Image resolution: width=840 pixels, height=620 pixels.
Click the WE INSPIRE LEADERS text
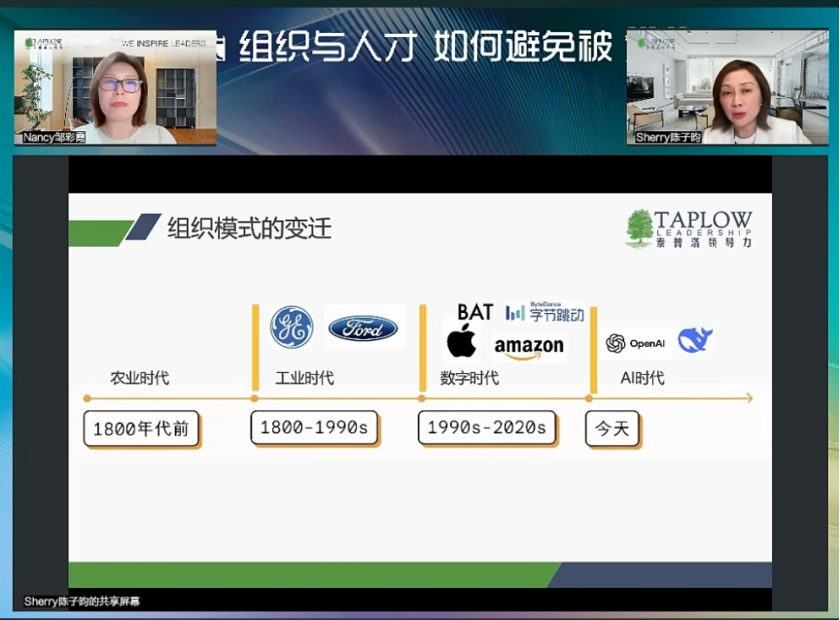(163, 43)
